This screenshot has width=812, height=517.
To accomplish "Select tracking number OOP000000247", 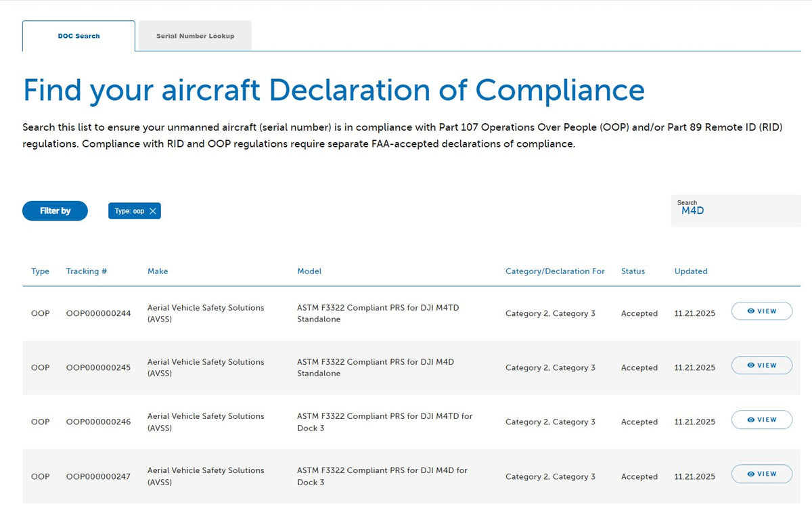I will (99, 476).
